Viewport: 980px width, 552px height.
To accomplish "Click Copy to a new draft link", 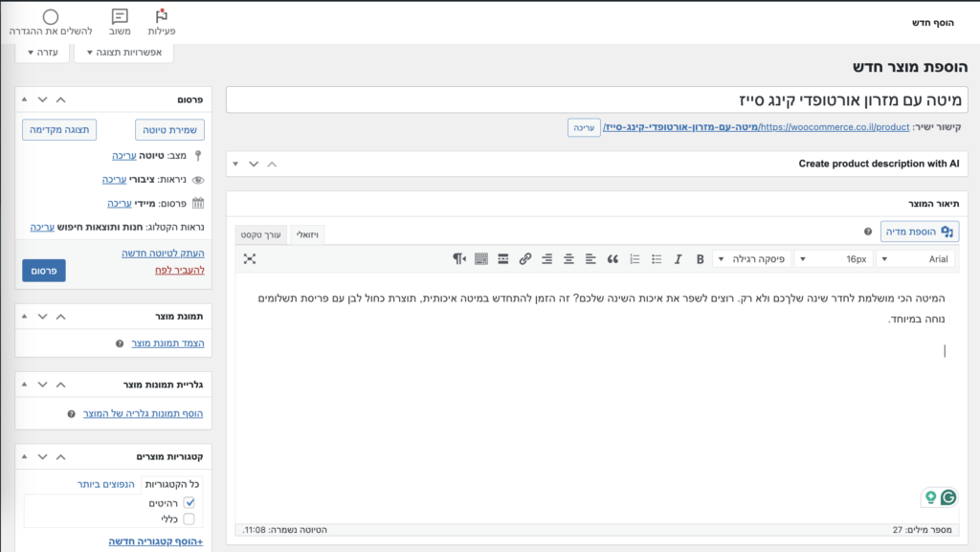I will (x=163, y=253).
